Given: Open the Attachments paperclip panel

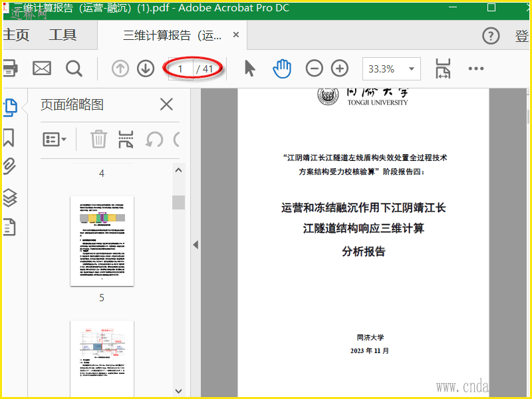Looking at the screenshot, I should [x=9, y=166].
